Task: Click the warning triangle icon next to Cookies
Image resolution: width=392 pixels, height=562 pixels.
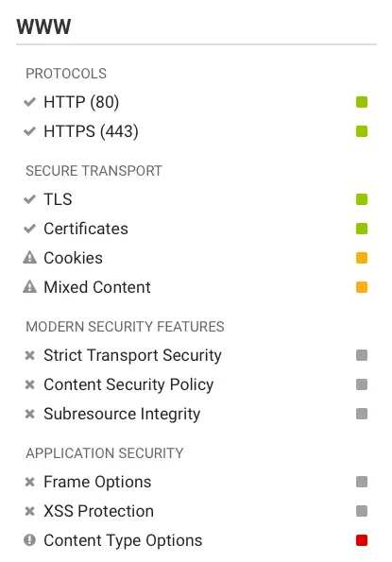Action: coord(29,257)
